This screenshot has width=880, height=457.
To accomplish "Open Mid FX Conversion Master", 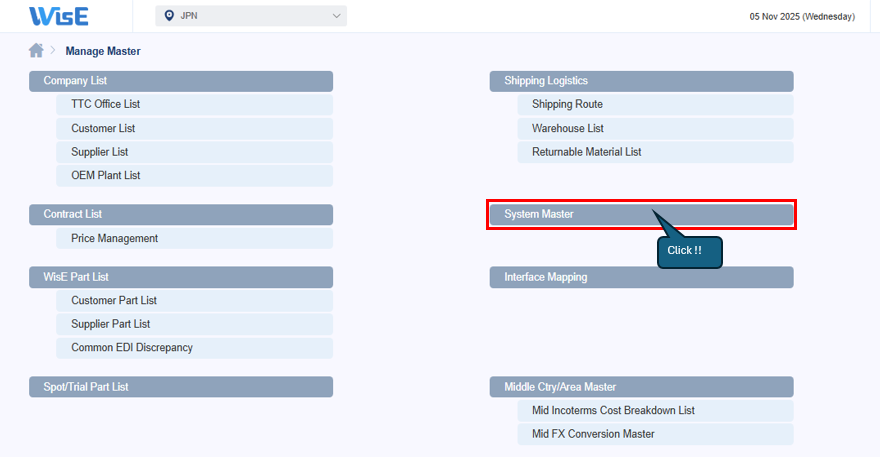I will 593,434.
